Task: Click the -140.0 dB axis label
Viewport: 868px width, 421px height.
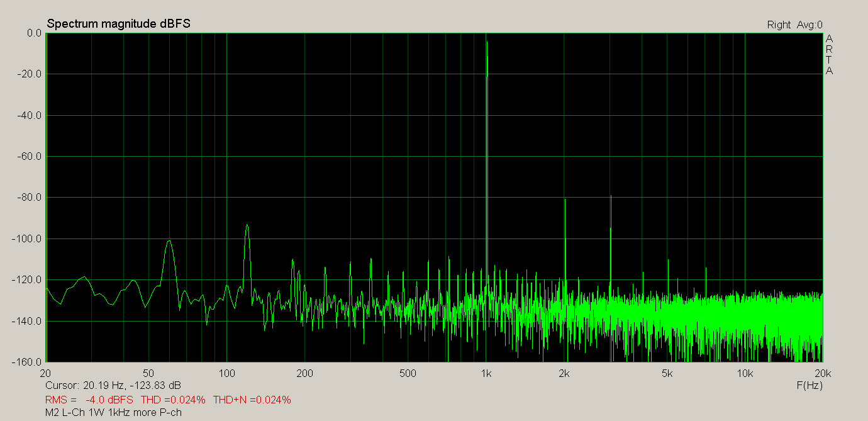Action: (x=28, y=321)
